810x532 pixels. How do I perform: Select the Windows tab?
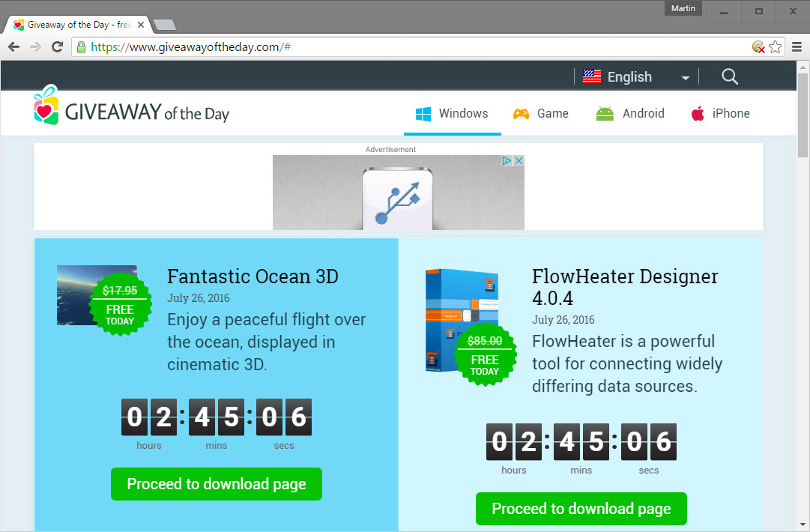(452, 114)
